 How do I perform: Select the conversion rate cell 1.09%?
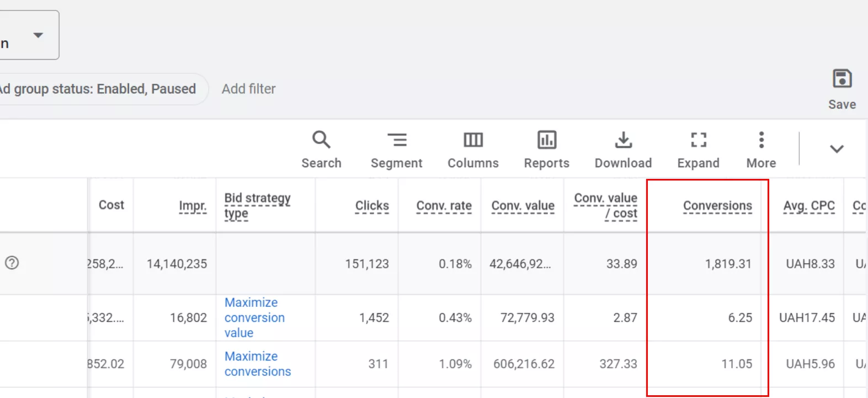point(455,364)
